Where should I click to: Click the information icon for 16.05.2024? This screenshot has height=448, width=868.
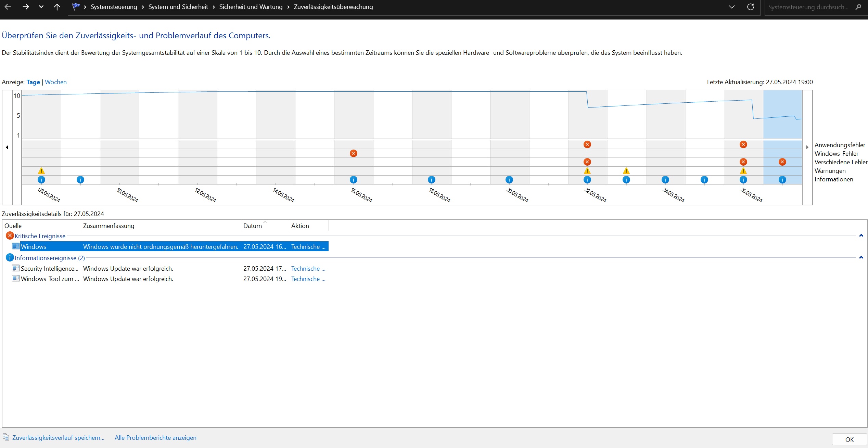pyautogui.click(x=354, y=180)
